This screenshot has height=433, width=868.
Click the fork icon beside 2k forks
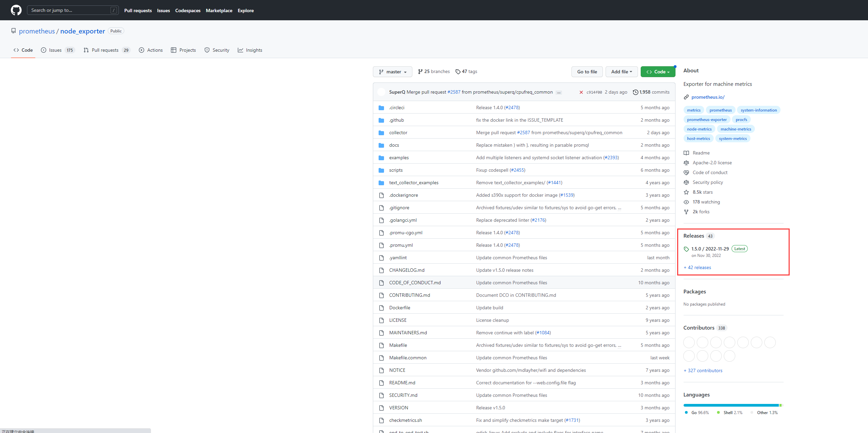click(x=686, y=212)
